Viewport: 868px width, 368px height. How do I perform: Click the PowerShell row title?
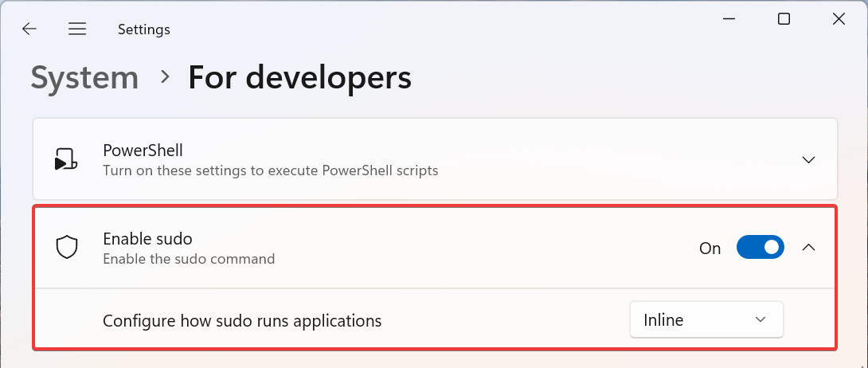click(x=143, y=151)
